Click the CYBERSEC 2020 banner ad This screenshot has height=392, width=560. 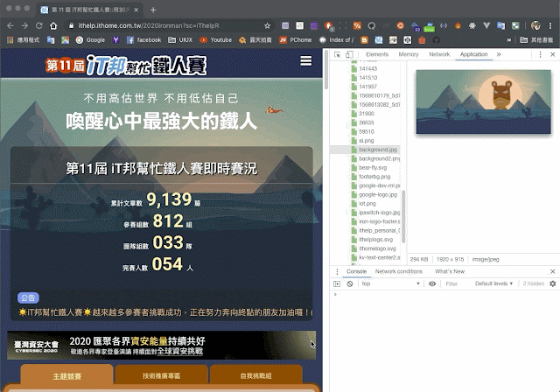tap(161, 346)
